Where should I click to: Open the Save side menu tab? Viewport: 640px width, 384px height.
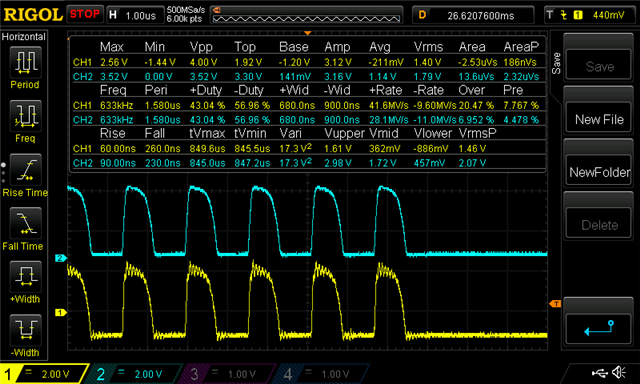(556, 64)
